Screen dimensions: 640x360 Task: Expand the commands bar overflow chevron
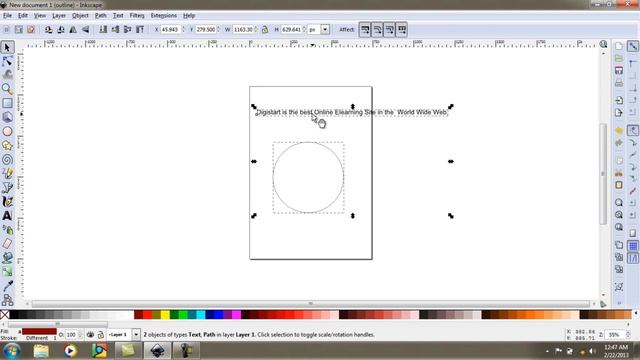[x=619, y=303]
